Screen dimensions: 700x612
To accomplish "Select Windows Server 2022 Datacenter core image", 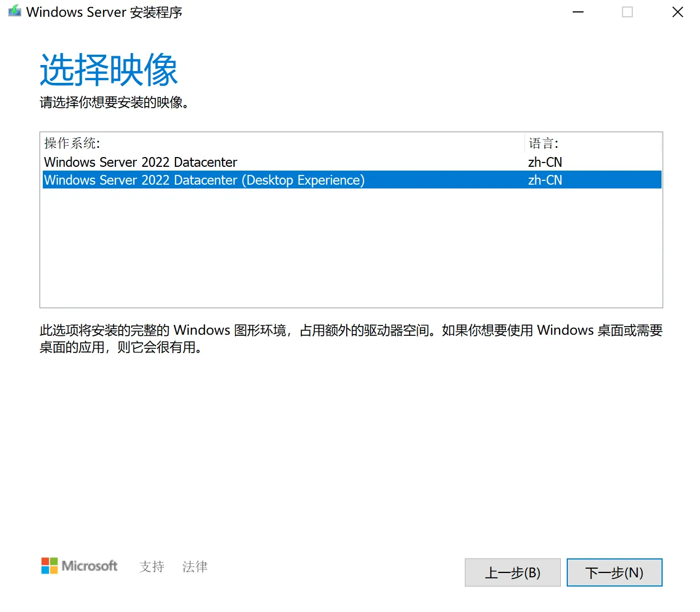I will pos(352,162).
